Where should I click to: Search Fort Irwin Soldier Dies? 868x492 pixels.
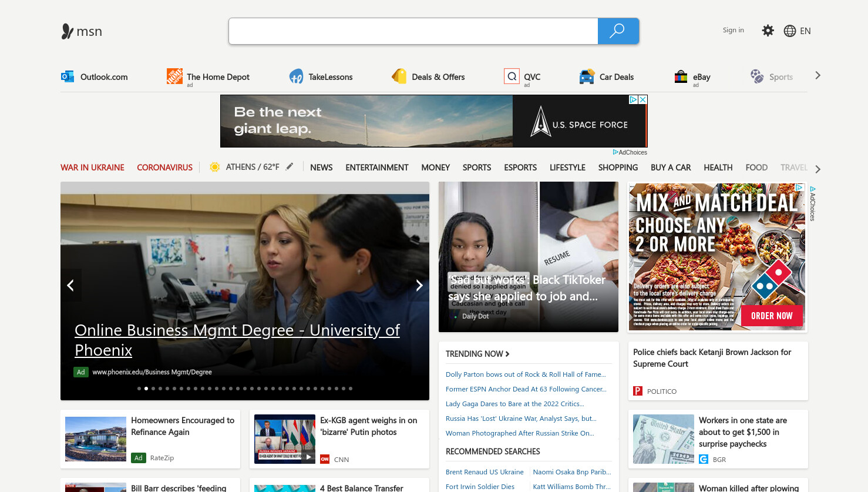coord(480,487)
